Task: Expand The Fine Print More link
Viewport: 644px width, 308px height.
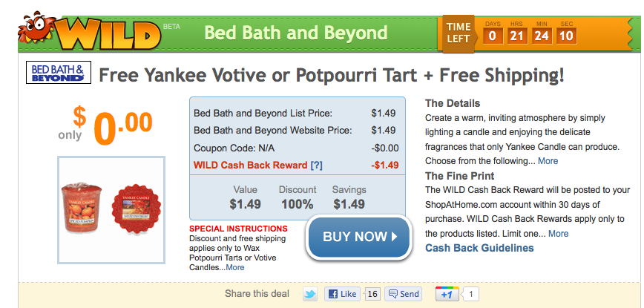Action: [558, 233]
